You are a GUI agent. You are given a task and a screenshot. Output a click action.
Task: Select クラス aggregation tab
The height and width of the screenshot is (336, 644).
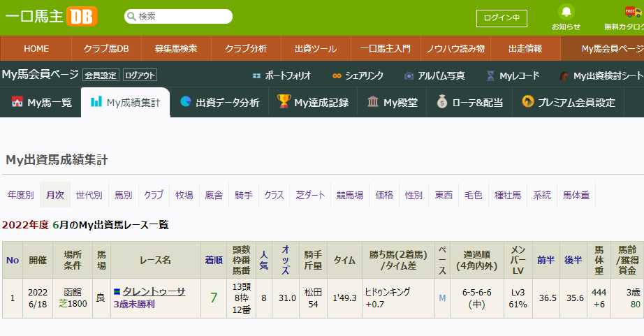click(x=274, y=195)
